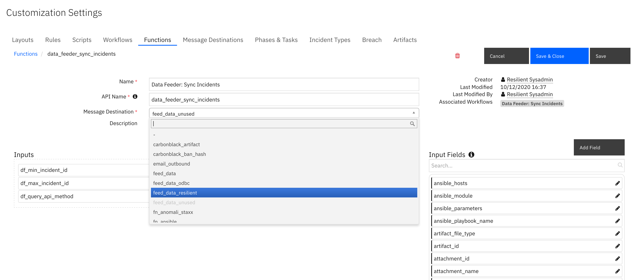Select feed_data from the destination list
The width and height of the screenshot is (644, 280).
tap(284, 173)
